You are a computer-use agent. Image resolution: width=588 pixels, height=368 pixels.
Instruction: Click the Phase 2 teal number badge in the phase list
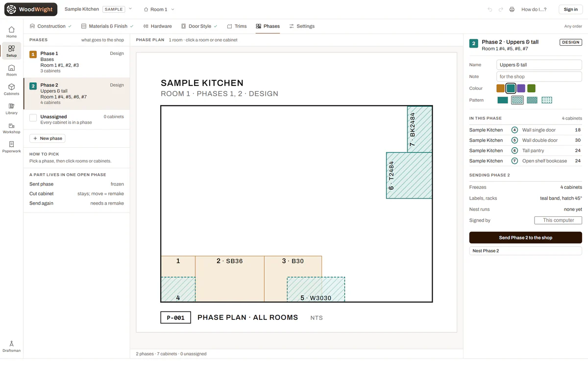pos(33,86)
